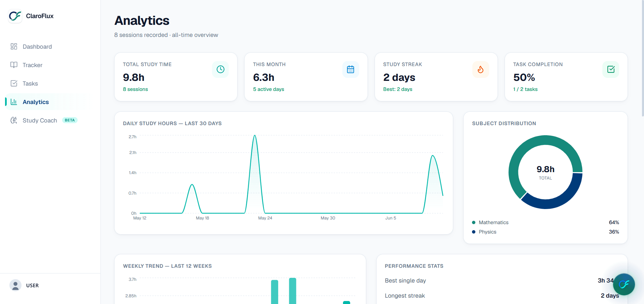The image size is (644, 304).
Task: Click the 'May 18' axis label
Action: [x=202, y=218]
